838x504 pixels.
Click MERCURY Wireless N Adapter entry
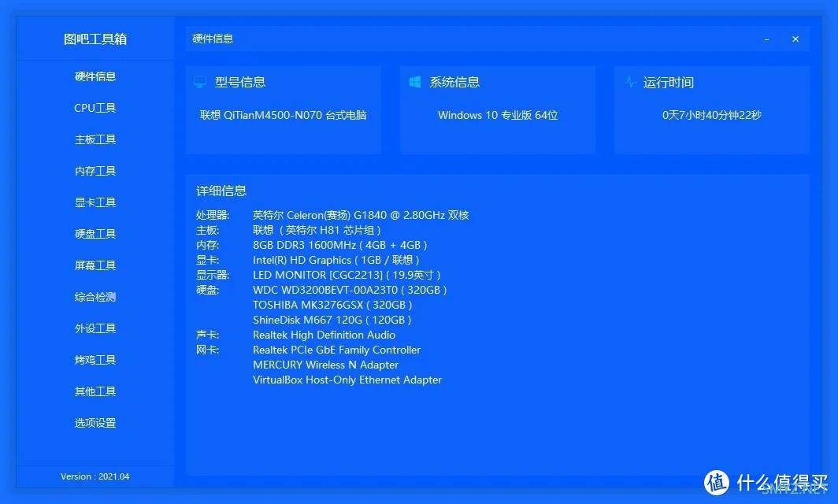tap(325, 365)
